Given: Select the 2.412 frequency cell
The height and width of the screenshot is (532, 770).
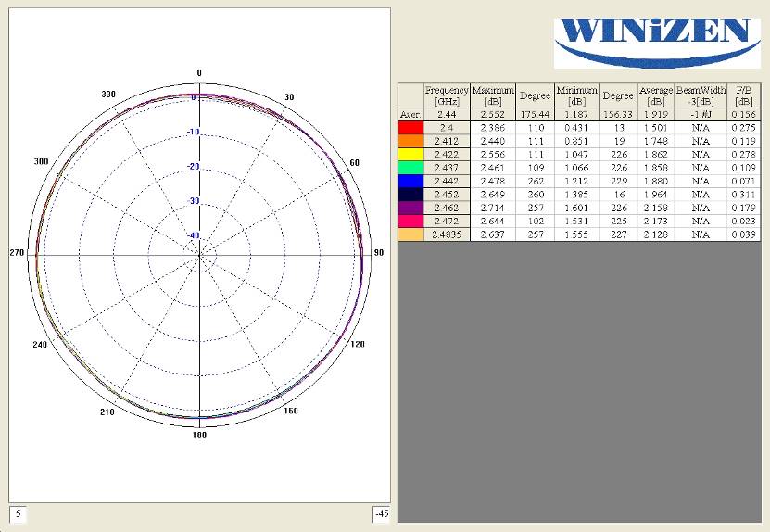Looking at the screenshot, I should tap(447, 141).
